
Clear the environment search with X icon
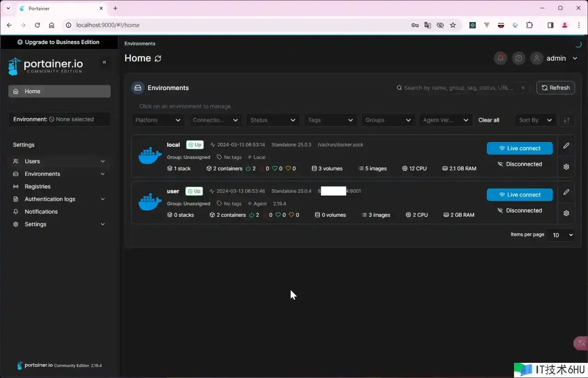(x=523, y=88)
